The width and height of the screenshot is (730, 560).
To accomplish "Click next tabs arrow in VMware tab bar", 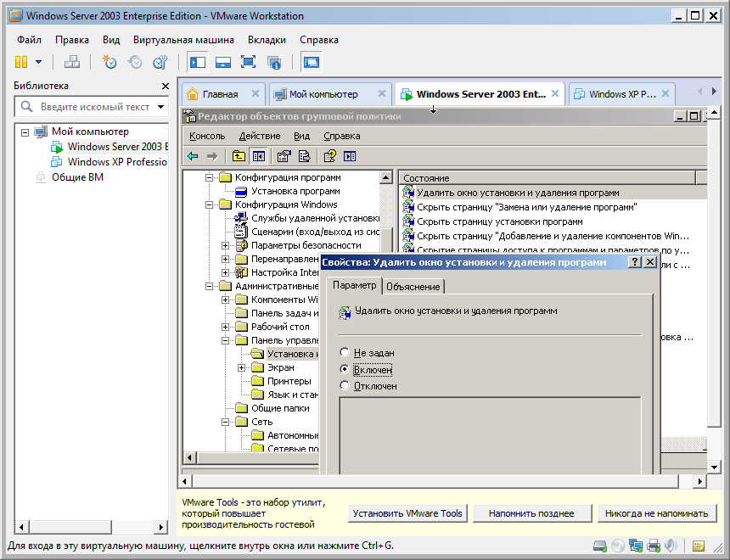I will (714, 92).
